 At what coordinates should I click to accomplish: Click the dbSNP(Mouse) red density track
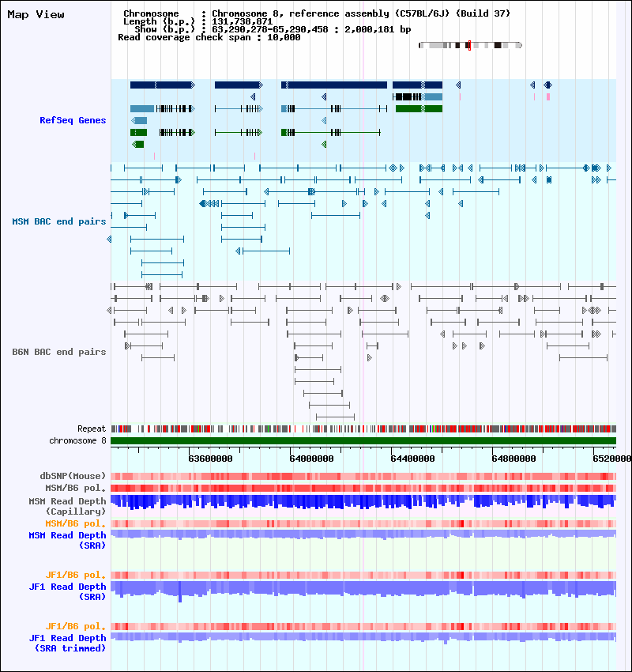363,476
